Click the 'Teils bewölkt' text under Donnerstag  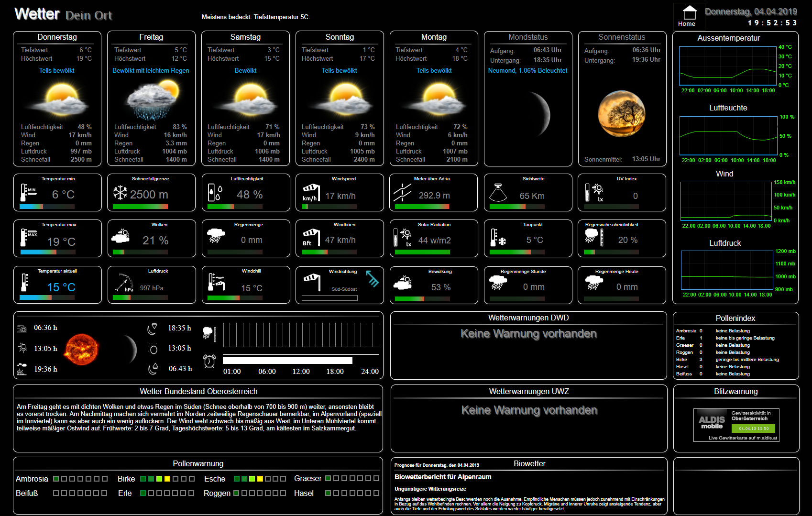[57, 70]
